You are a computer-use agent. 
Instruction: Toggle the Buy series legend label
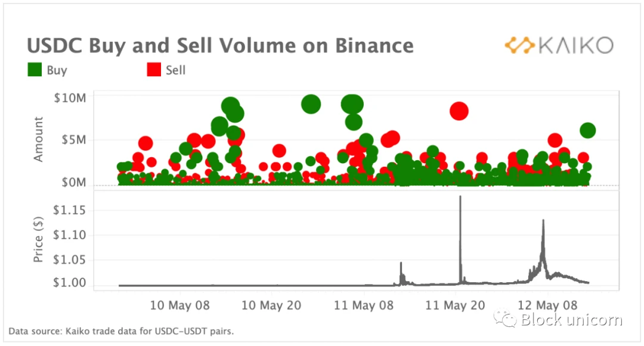(x=57, y=70)
